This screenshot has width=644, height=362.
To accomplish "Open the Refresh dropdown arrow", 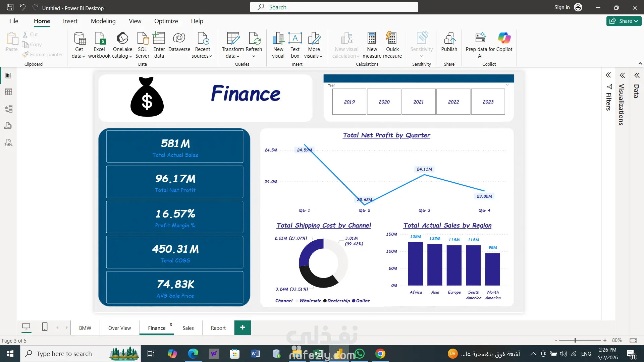I will (x=254, y=56).
